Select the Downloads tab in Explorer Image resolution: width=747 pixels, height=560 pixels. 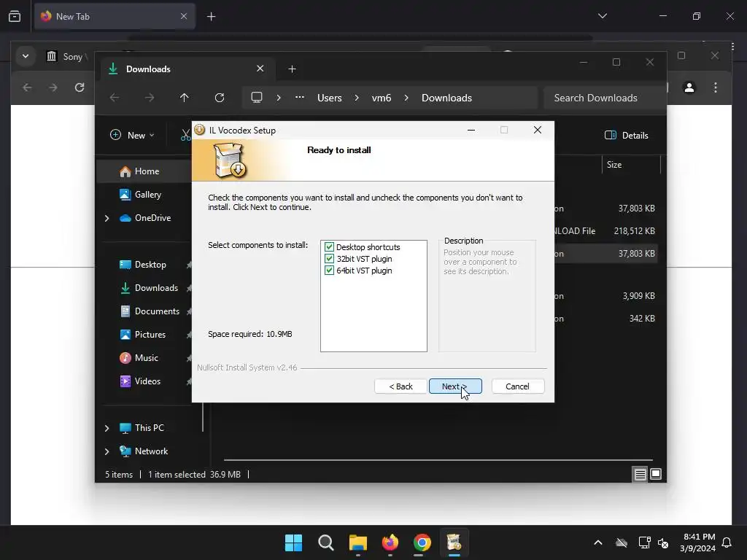(x=187, y=69)
